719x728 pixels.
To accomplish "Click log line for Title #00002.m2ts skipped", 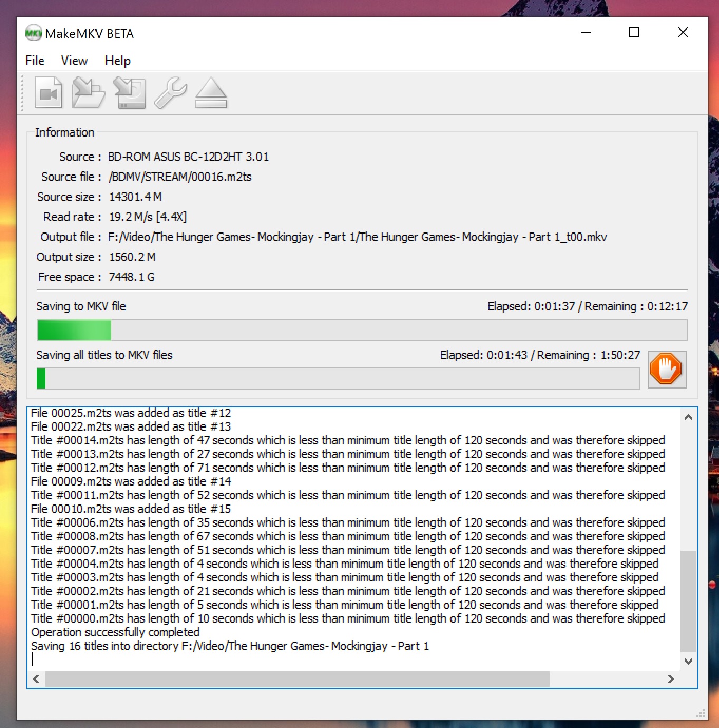I will point(348,591).
